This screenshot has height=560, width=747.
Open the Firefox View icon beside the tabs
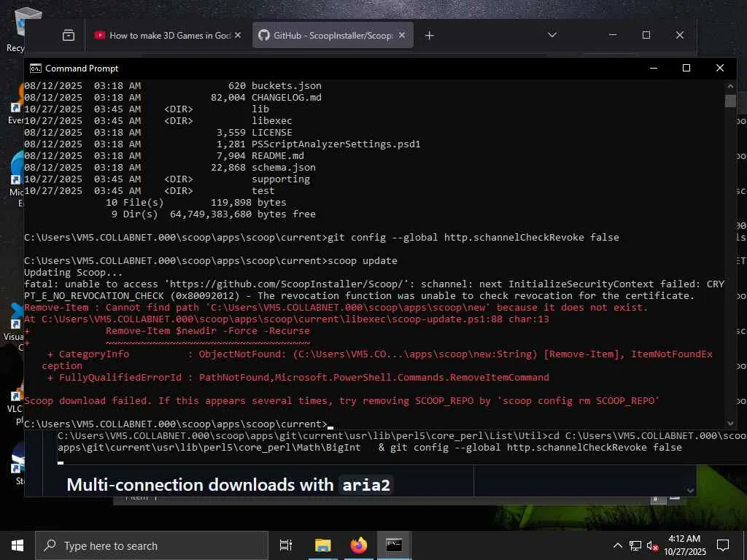pyautogui.click(x=69, y=35)
